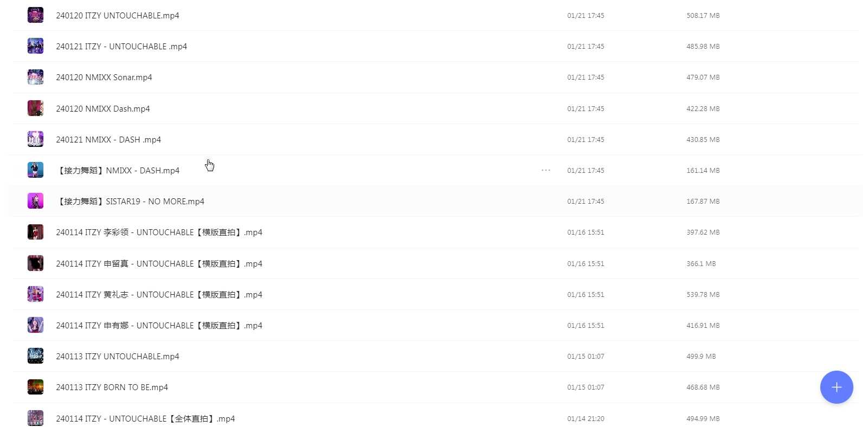This screenshot has height=427, width=868.
Task: Open 240114 ITZY 黄礼志 - UNTOUCHABLE video
Action: (x=159, y=295)
